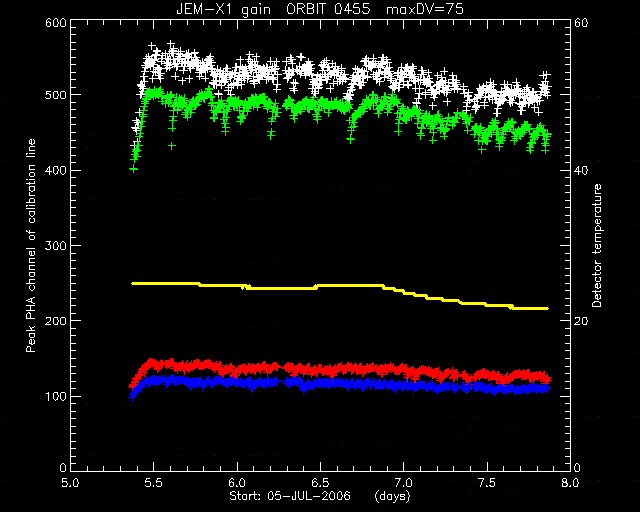Click the 'Peak PHA channel of calibration line' axis label
This screenshot has height=512, width=640.
coord(31,245)
